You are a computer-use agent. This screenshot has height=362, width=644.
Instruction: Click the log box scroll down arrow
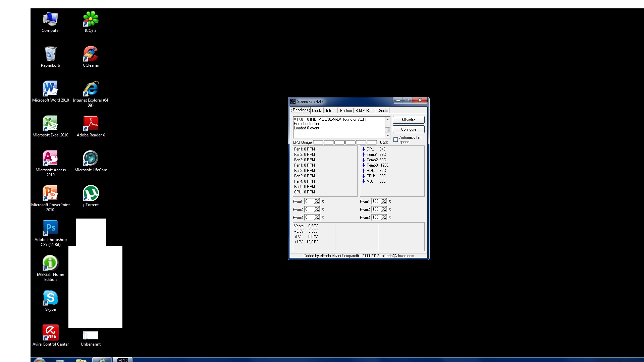pyautogui.click(x=388, y=136)
